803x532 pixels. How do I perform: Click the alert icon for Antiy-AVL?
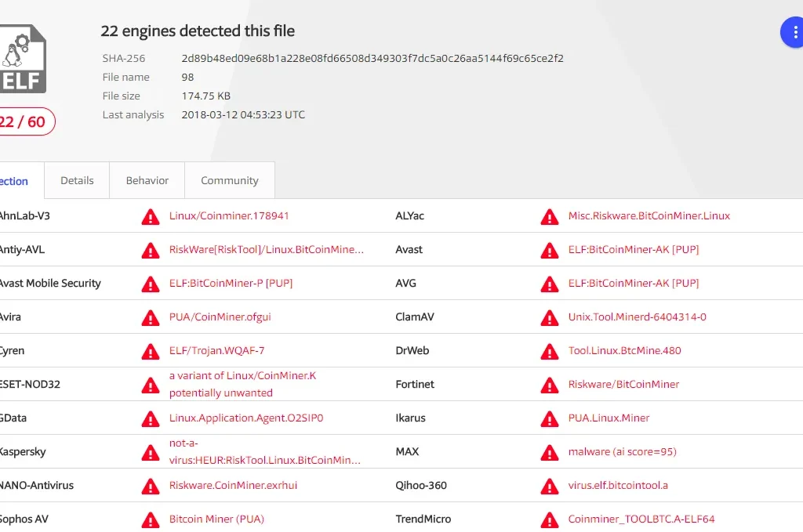pyautogui.click(x=151, y=251)
